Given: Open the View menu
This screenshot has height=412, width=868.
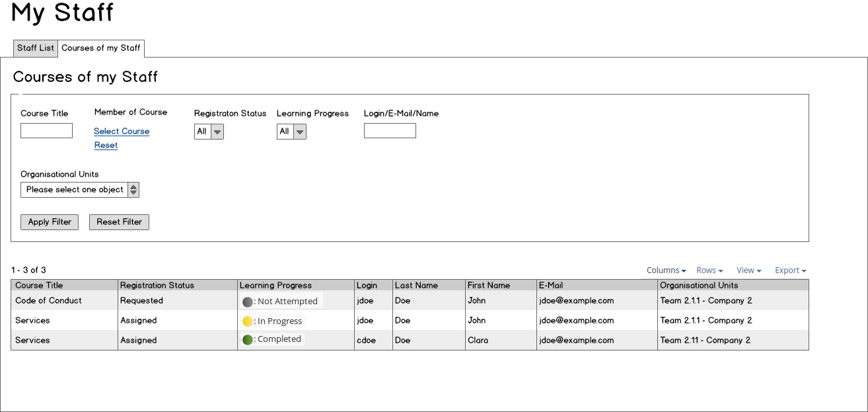Looking at the screenshot, I should (x=748, y=270).
